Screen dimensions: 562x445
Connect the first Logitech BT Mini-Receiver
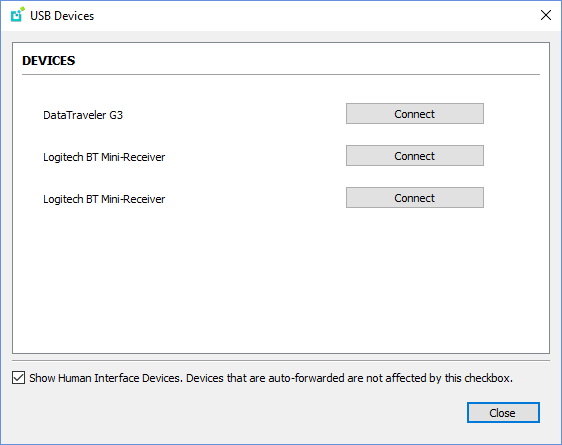(415, 156)
